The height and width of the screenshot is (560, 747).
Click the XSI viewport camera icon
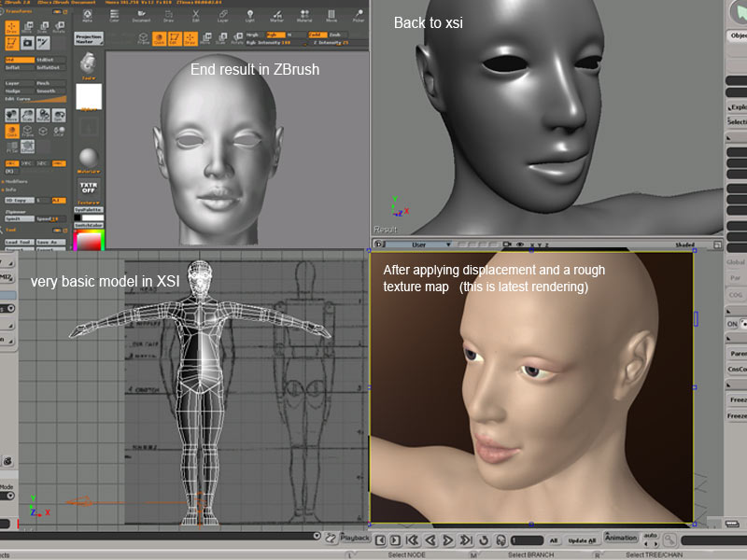click(x=507, y=245)
